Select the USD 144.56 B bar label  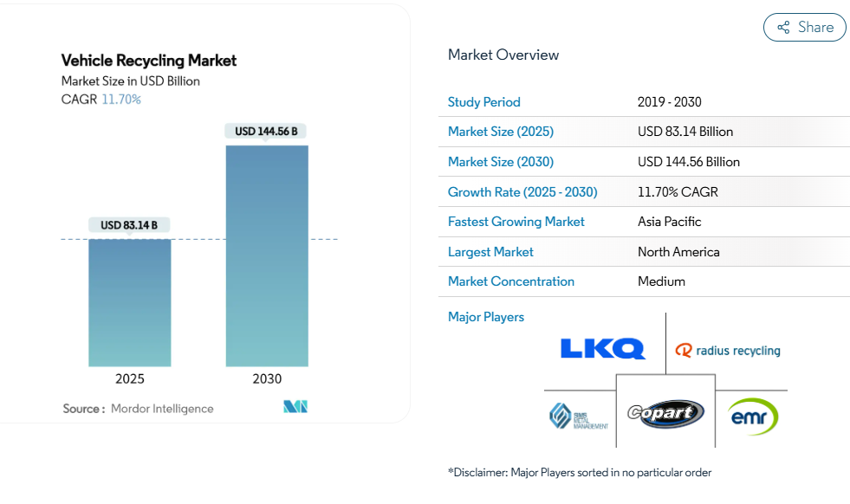[267, 132]
